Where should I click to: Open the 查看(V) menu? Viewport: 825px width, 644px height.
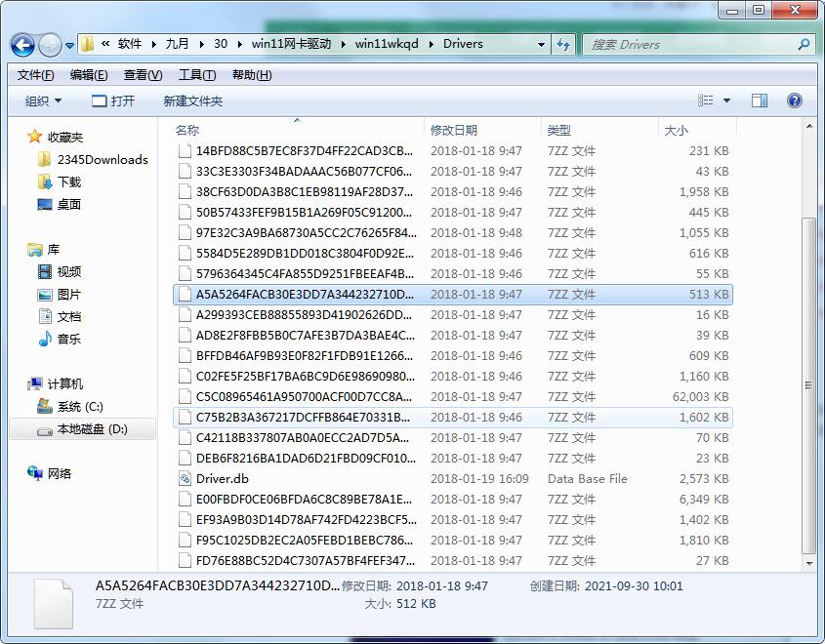(143, 75)
